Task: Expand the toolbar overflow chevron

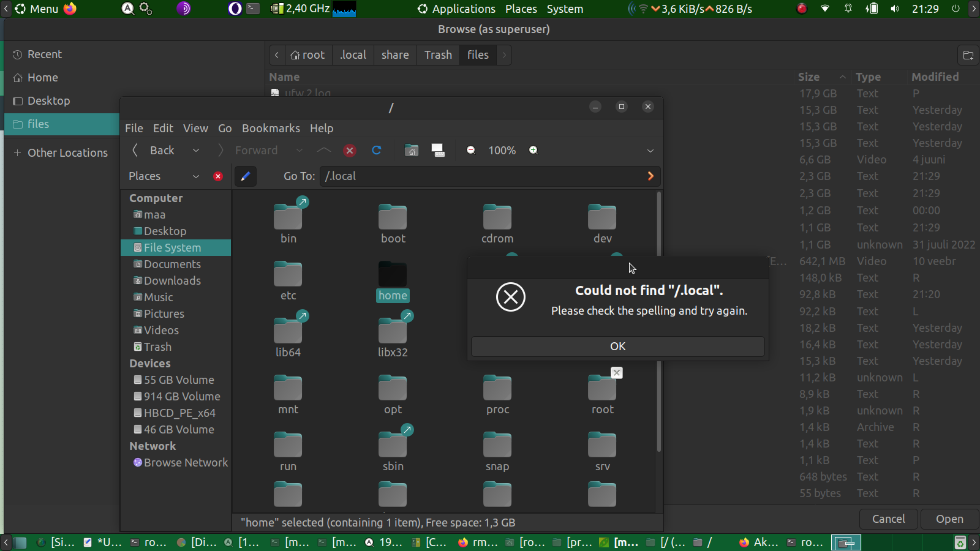Action: point(650,151)
